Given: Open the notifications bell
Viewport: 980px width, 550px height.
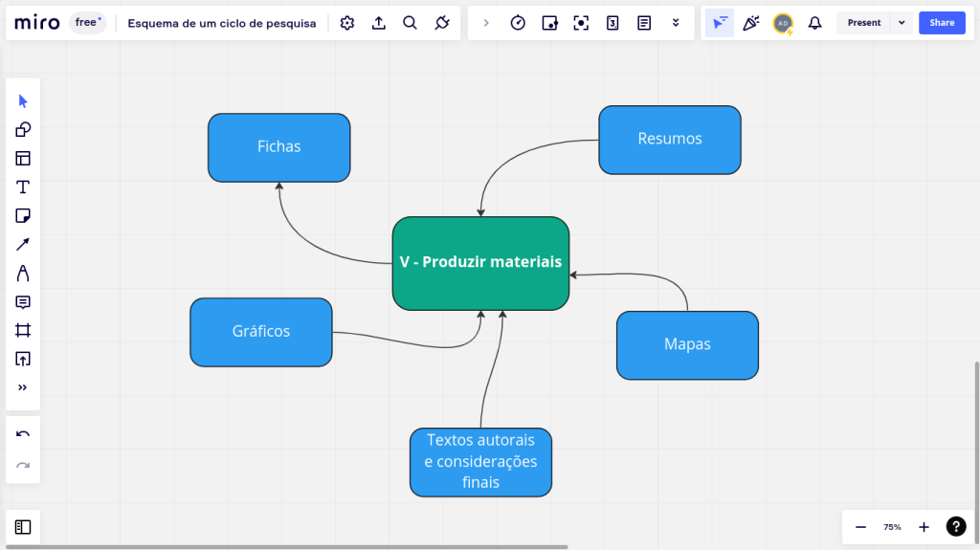Looking at the screenshot, I should [x=814, y=23].
